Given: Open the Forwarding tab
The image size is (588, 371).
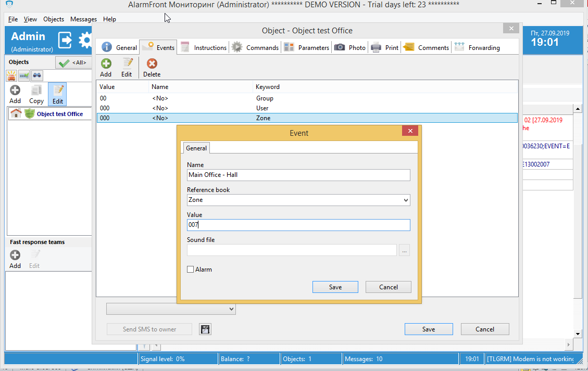Looking at the screenshot, I should 477,47.
